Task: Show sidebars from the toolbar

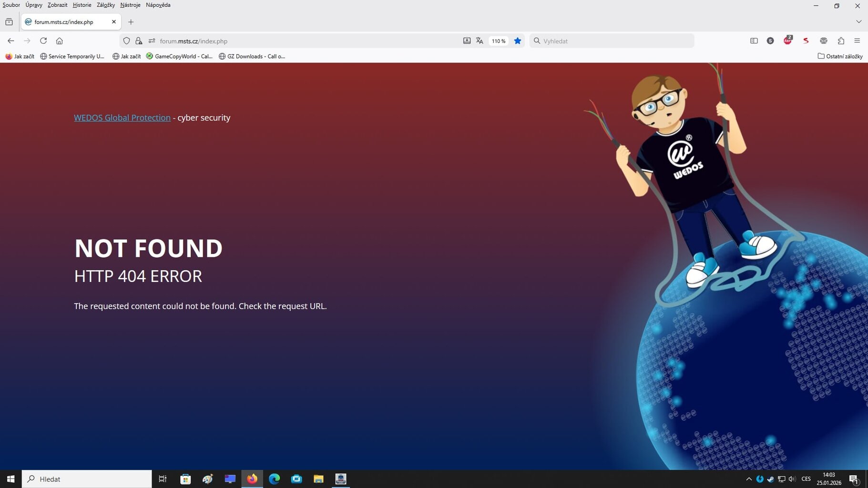Action: coord(754,41)
